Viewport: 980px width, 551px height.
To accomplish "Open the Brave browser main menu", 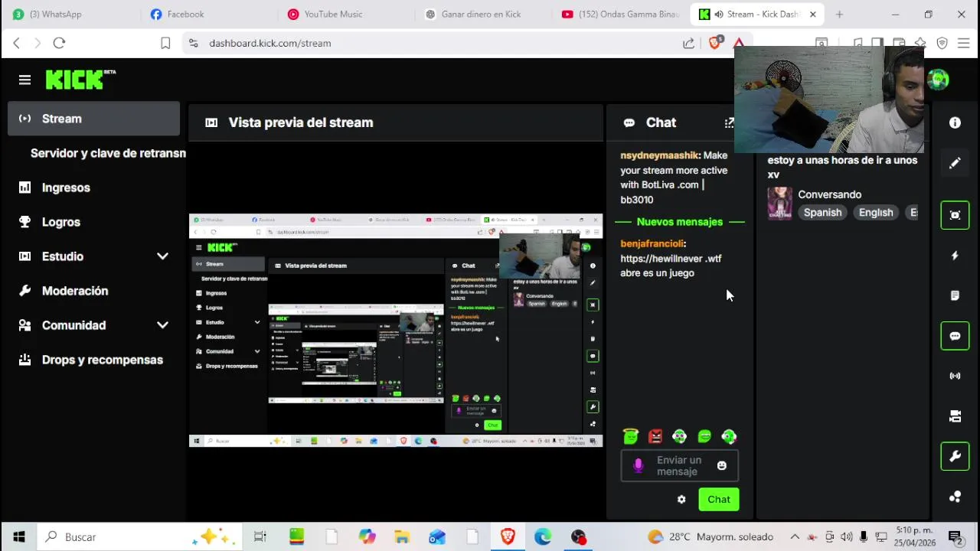I will [965, 43].
